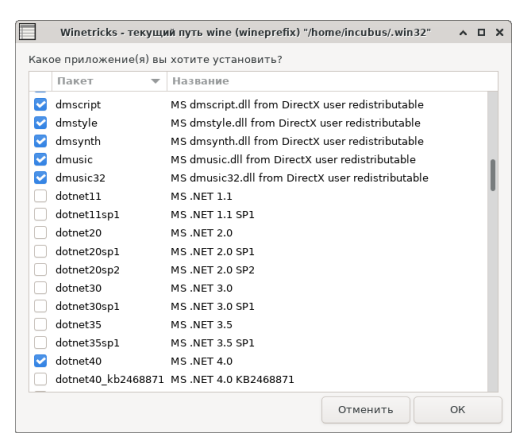Click the checkbox column header

(x=40, y=81)
